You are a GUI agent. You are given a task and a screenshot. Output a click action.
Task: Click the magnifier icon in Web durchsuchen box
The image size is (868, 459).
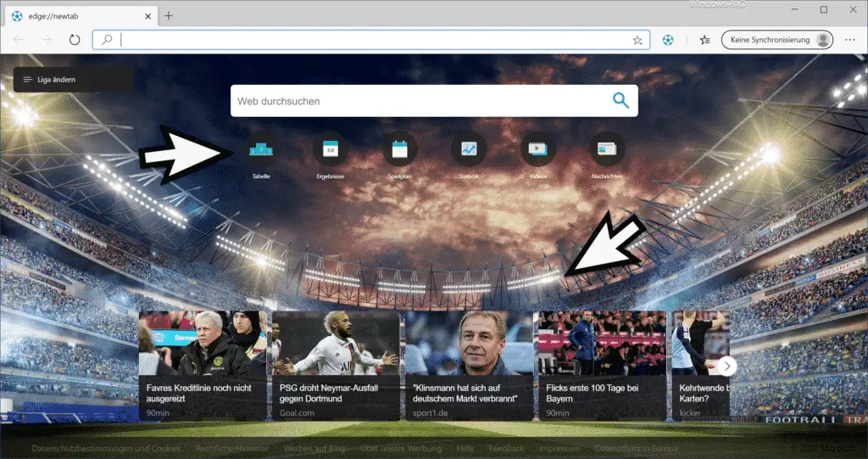click(620, 100)
